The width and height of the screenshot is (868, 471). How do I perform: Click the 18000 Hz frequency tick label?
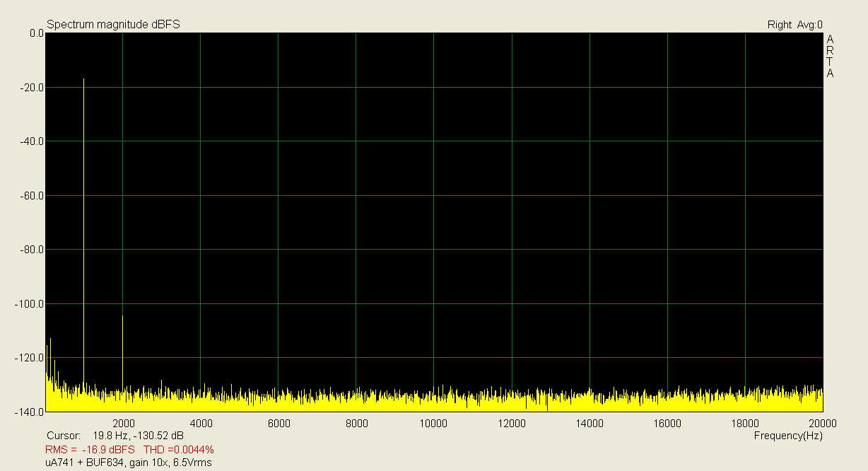tap(745, 424)
